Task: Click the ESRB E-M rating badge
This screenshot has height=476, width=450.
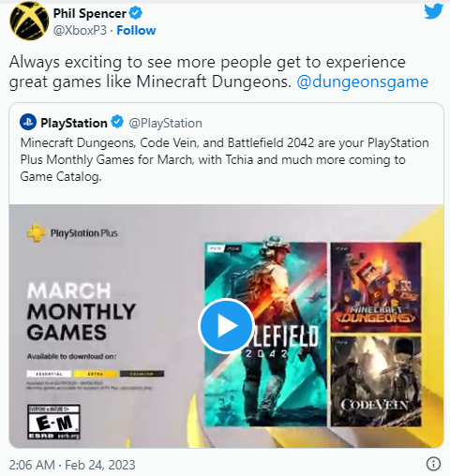Action: pyautogui.click(x=53, y=422)
